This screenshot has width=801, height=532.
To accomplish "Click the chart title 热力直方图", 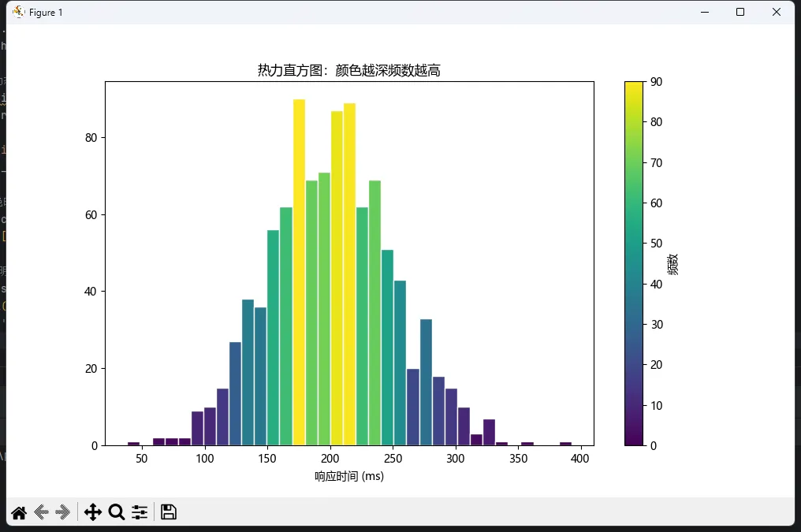I will tap(348, 71).
